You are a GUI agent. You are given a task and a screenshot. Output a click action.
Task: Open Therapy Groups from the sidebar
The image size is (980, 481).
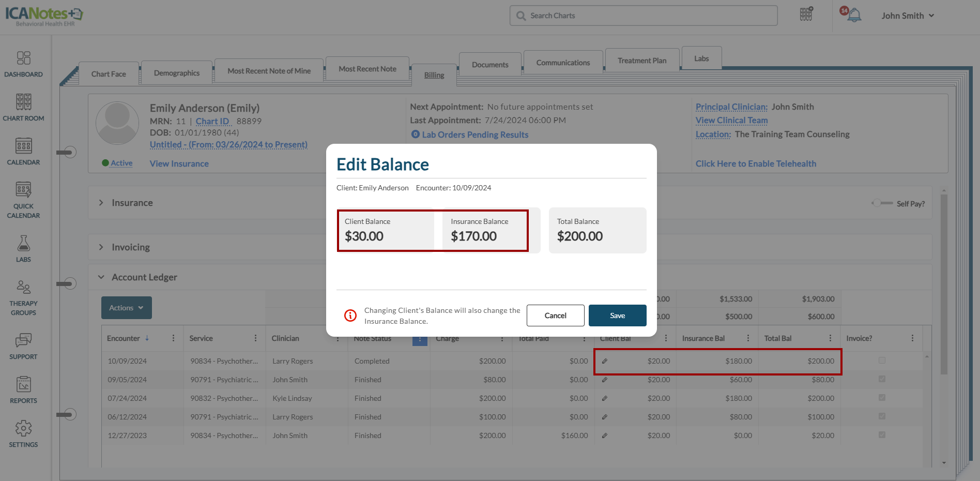tap(23, 288)
